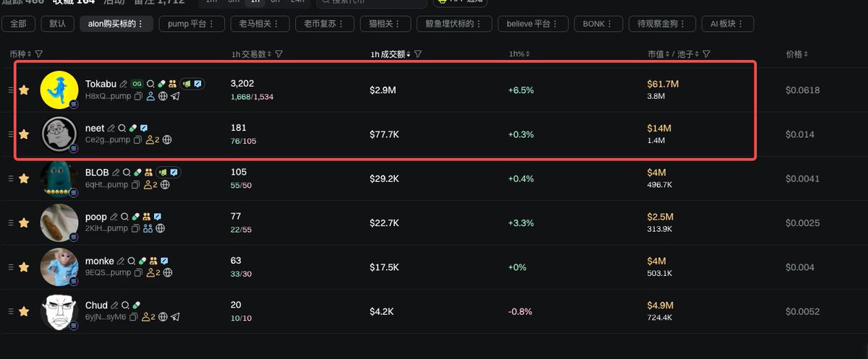868x359 pixels.
Task: Copy the neet contract address Ce2g...pump
Action: (x=138, y=140)
